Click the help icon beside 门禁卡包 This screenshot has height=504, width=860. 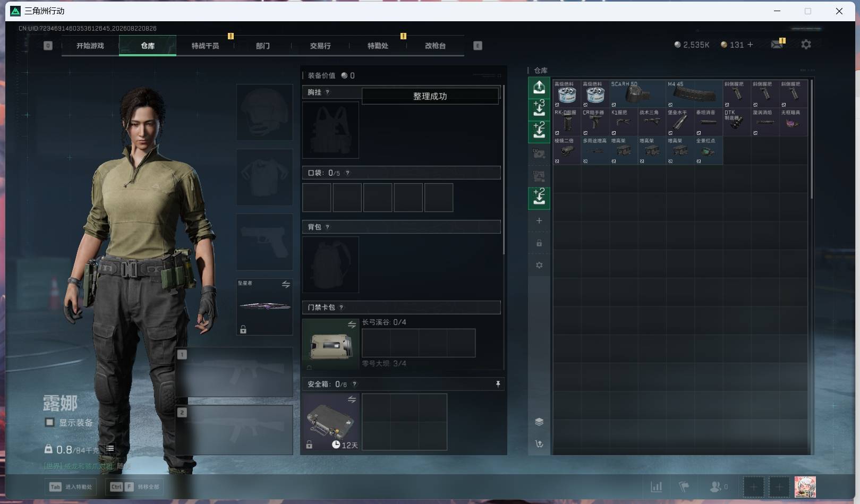(341, 307)
